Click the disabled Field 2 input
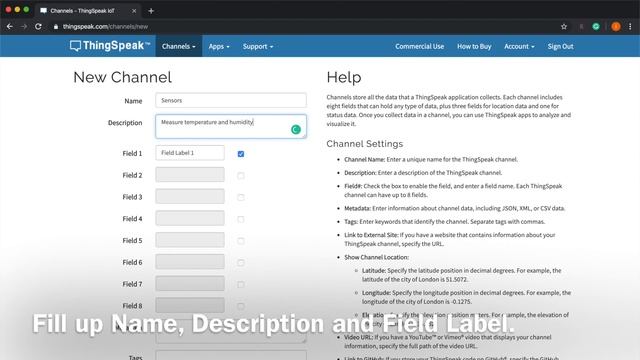The width and height of the screenshot is (640, 360). 190,175
